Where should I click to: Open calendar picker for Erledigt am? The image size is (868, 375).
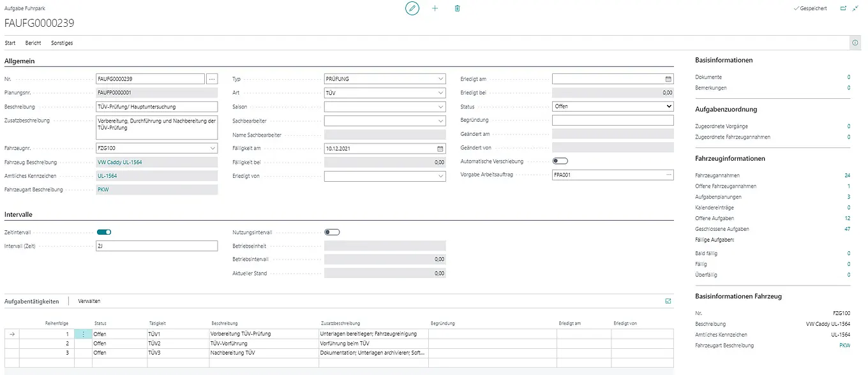coord(668,79)
